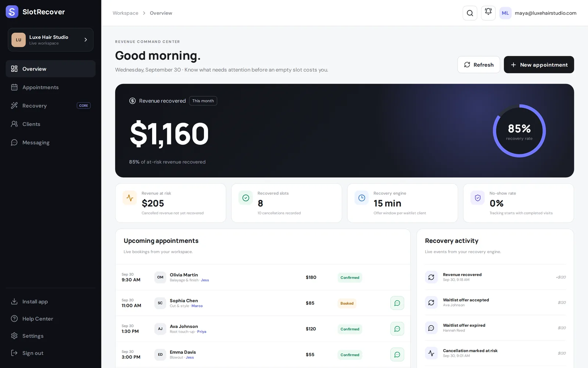This screenshot has height=368, width=588.
Task: Click stylist Marco link under Sophia Chen
Action: click(x=197, y=306)
